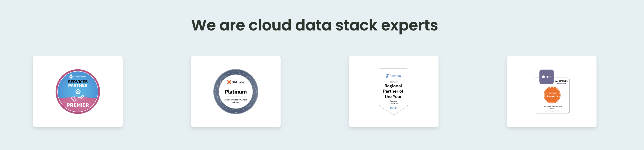The width and height of the screenshot is (644, 150).
Task: Click Regional Partner of the Year text
Action: (393, 91)
